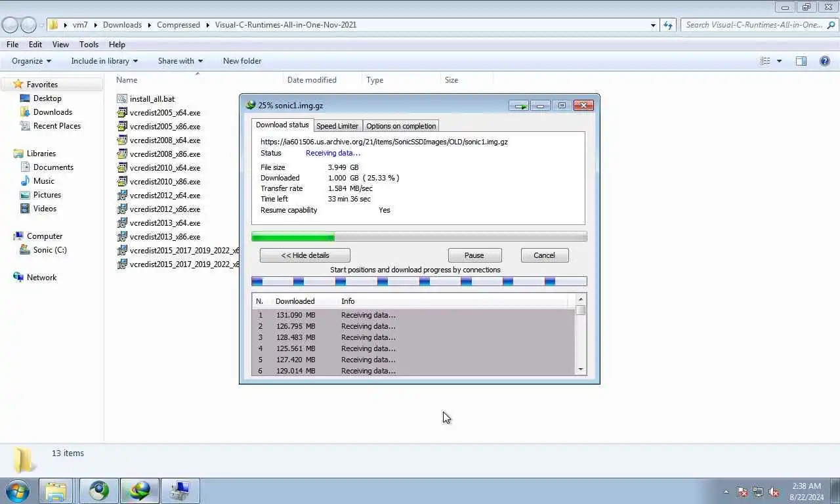Click the New folder button
Viewport: 840px width, 504px height.
coord(242,61)
